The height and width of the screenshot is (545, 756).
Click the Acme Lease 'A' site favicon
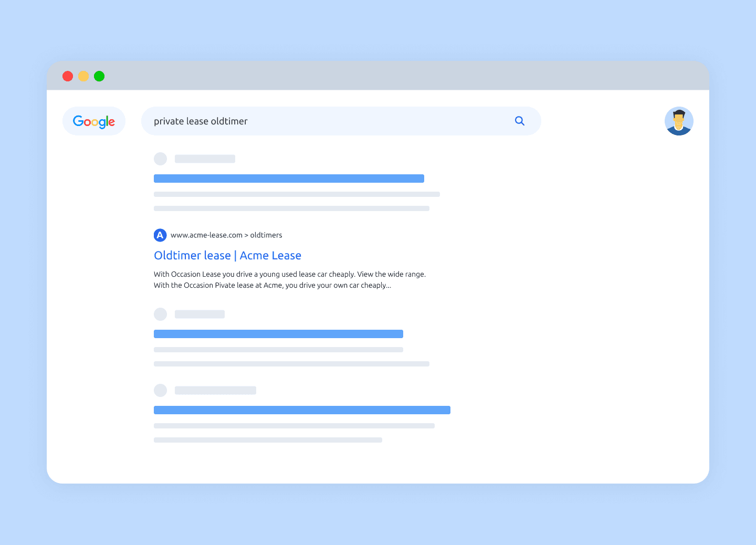point(160,235)
